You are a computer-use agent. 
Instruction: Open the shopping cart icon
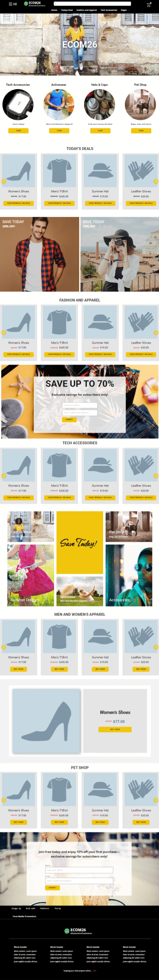[149, 5]
